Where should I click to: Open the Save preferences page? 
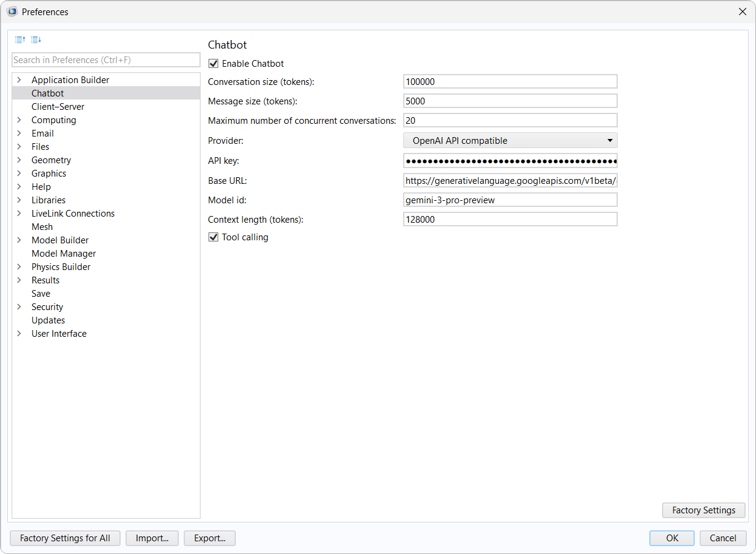[x=41, y=293]
